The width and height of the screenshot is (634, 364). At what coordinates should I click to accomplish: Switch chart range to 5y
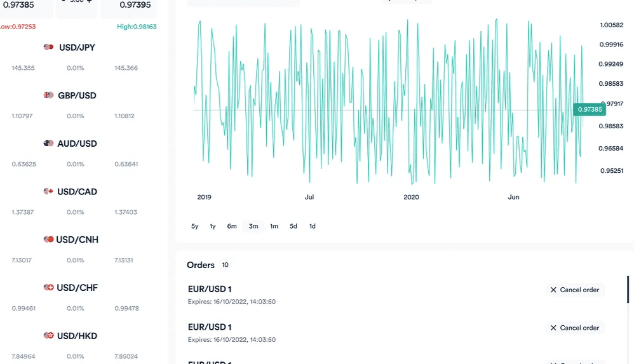pyautogui.click(x=195, y=226)
